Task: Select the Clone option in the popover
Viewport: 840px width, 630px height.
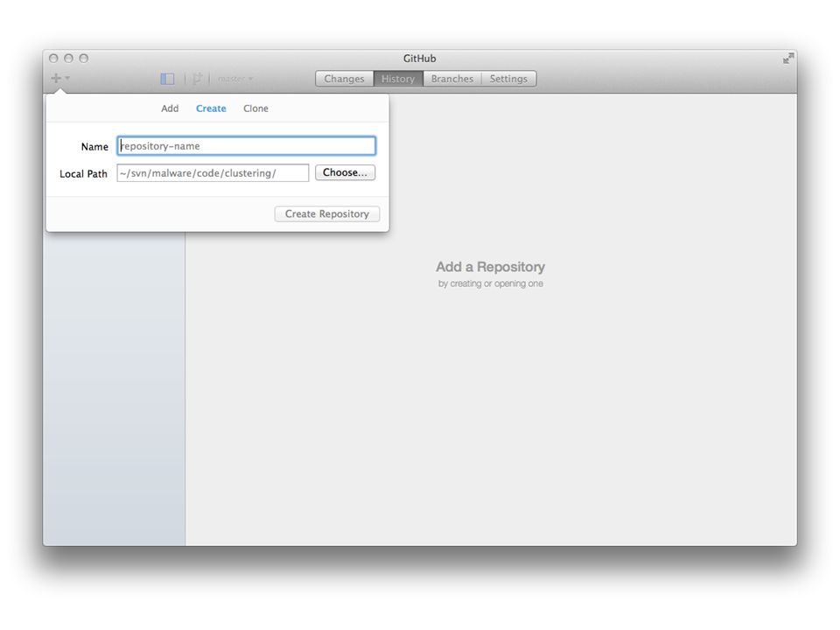Action: click(255, 108)
